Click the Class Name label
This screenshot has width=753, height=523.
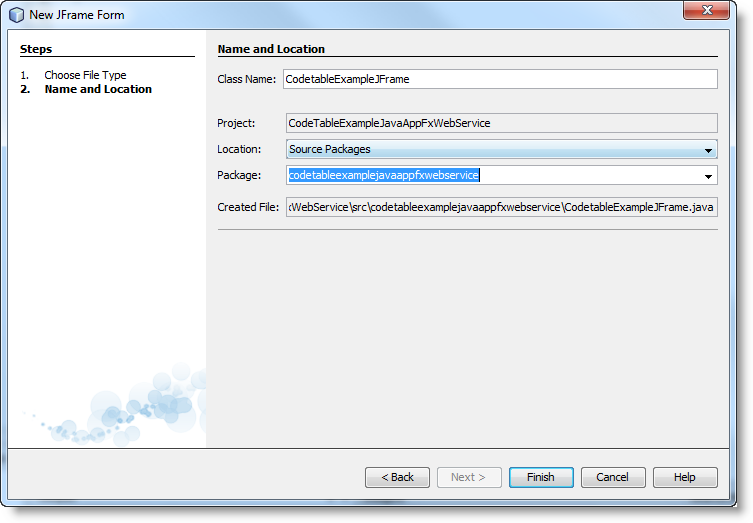click(246, 79)
